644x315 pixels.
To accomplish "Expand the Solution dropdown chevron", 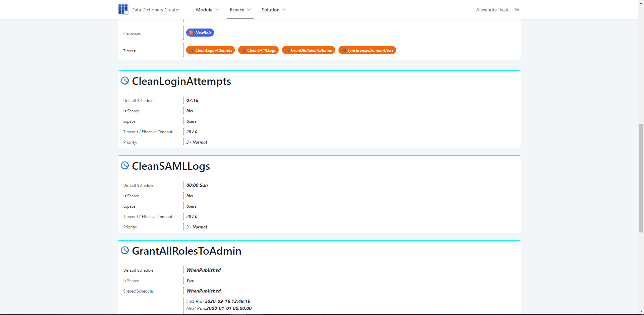I will click(283, 10).
